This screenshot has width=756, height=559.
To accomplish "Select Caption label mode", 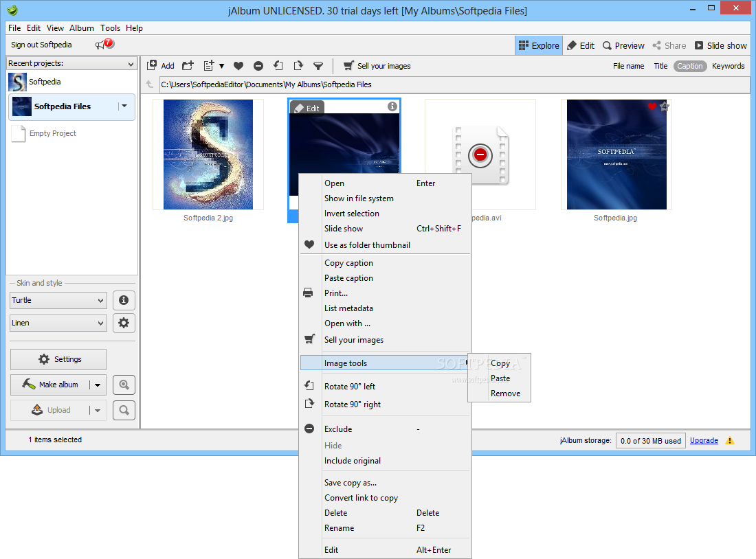I will [690, 66].
